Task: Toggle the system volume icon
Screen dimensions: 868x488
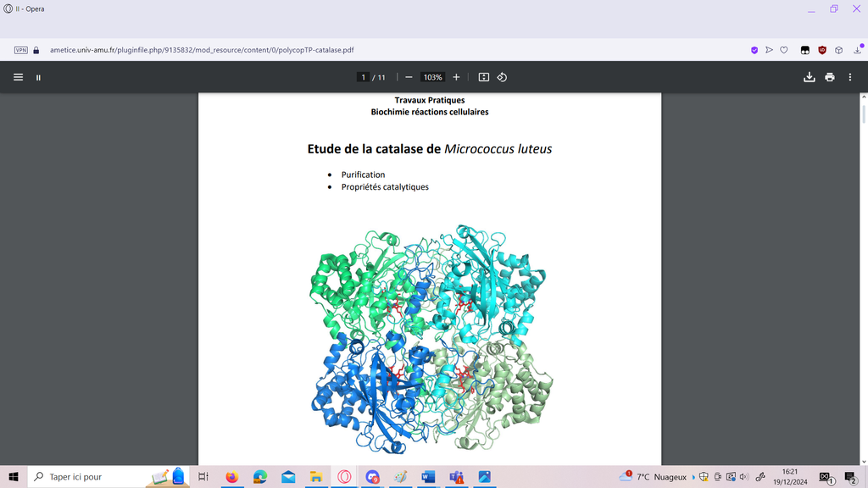Action: [743, 477]
